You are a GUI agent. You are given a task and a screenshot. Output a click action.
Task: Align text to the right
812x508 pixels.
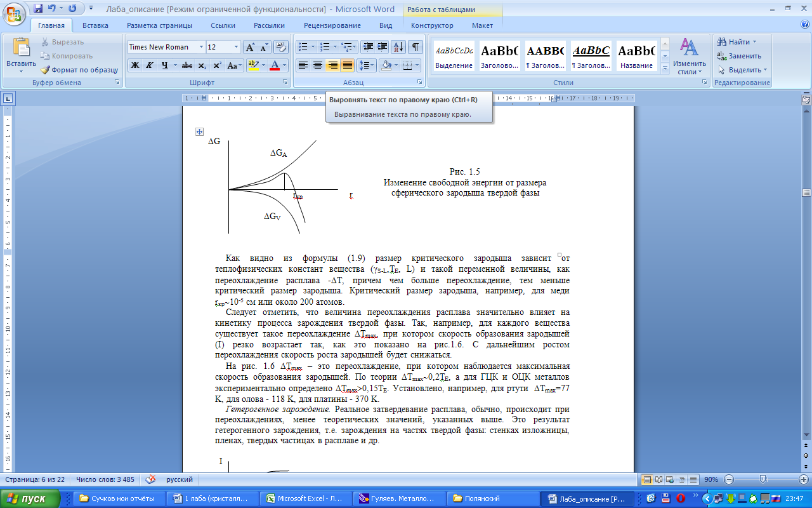[332, 65]
